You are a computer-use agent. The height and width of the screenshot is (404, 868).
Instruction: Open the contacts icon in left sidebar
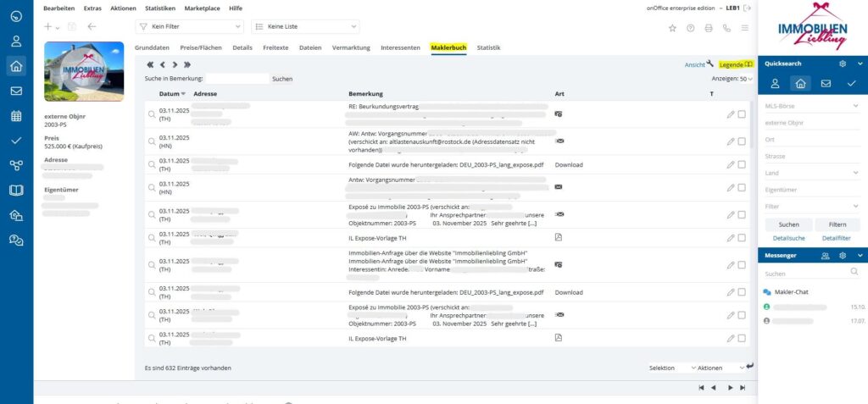coord(16,41)
